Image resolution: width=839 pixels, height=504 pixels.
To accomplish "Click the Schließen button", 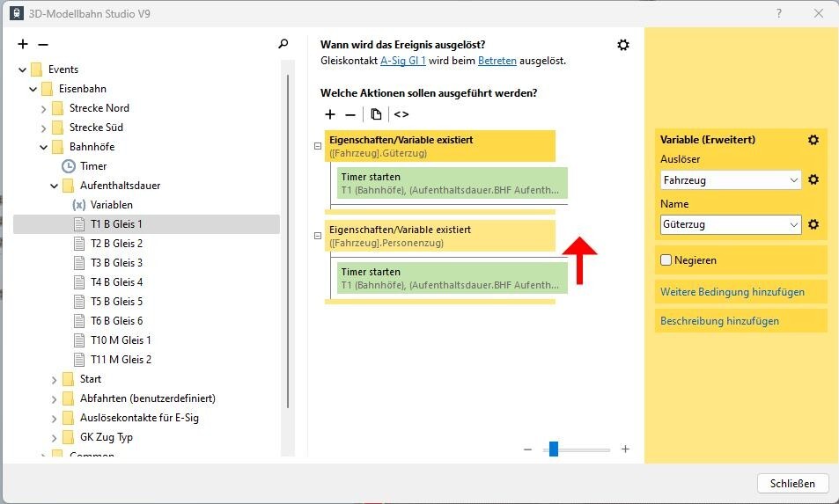I will click(x=792, y=483).
